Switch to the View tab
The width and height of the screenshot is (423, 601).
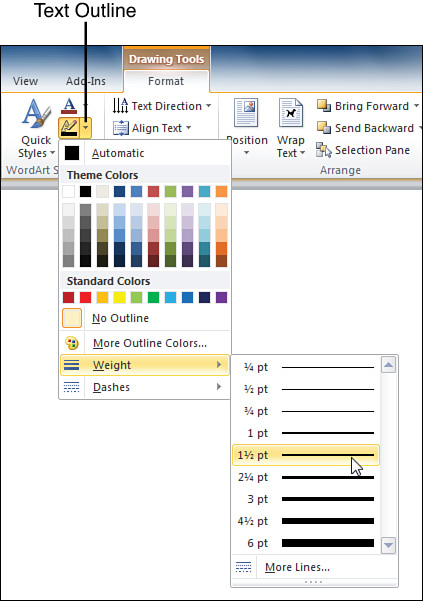[25, 81]
